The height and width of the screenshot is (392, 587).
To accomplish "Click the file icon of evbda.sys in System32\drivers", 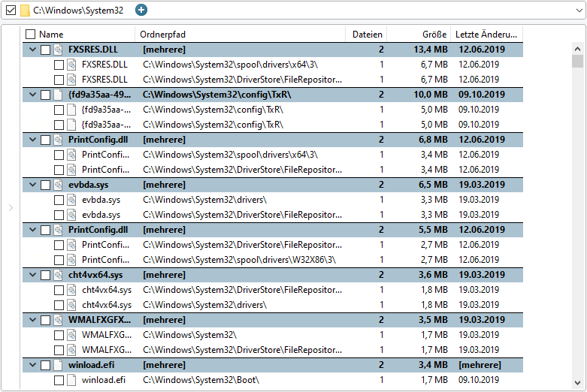I will point(71,200).
